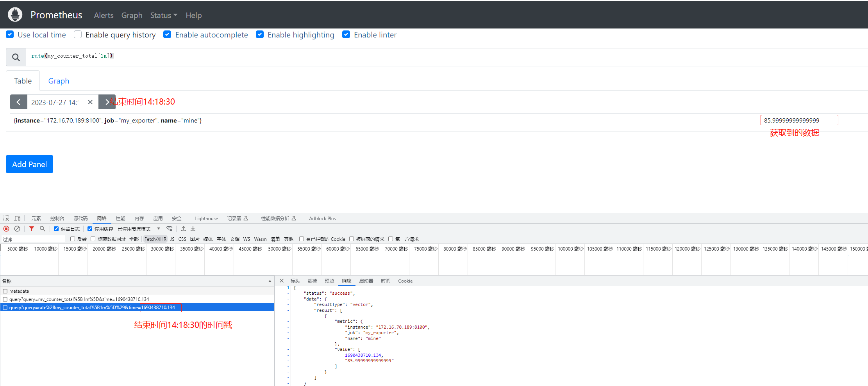
Task: Filter requests by 全部 (all)
Action: point(134,239)
